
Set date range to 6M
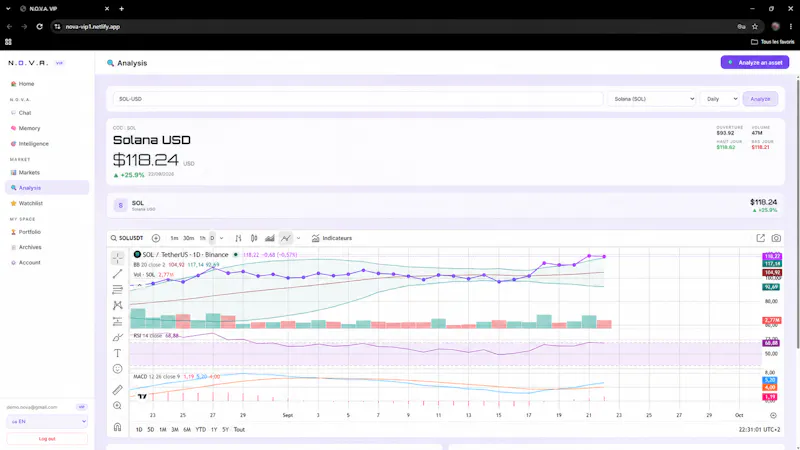(x=187, y=430)
